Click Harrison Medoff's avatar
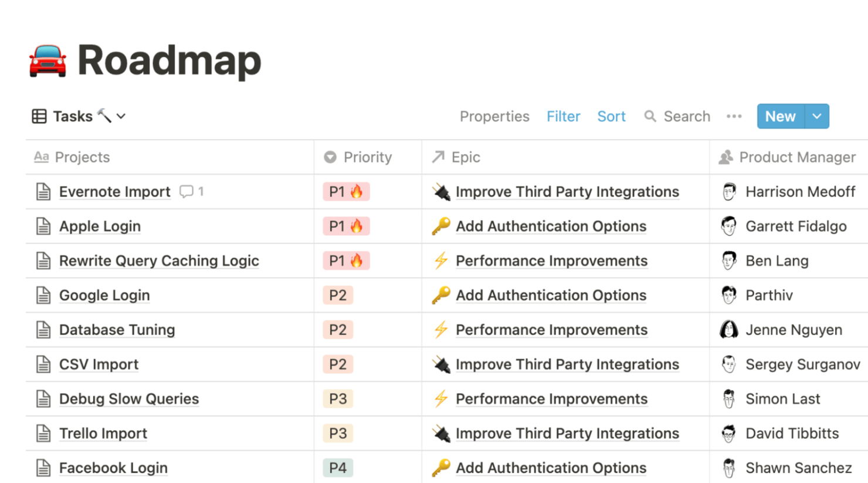Viewport: 868px width, 483px height. click(x=729, y=192)
